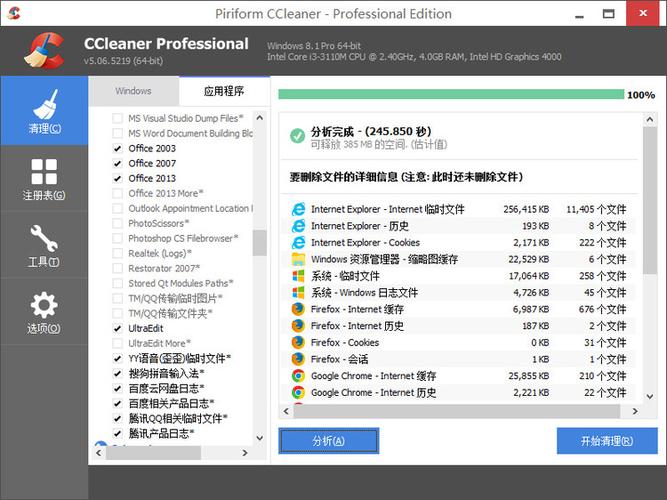The image size is (667, 500).
Task: Click the right arrow of application list horizontal scrollbar
Action: (x=245, y=453)
